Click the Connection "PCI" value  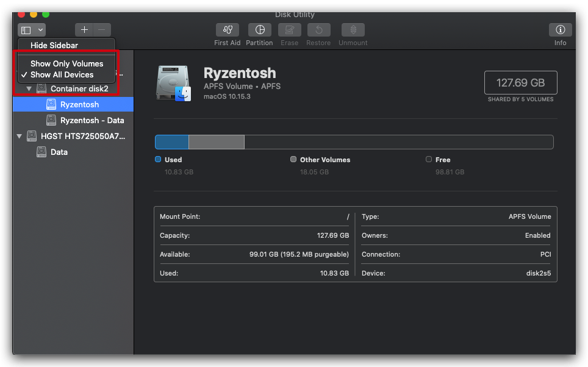[x=546, y=254]
